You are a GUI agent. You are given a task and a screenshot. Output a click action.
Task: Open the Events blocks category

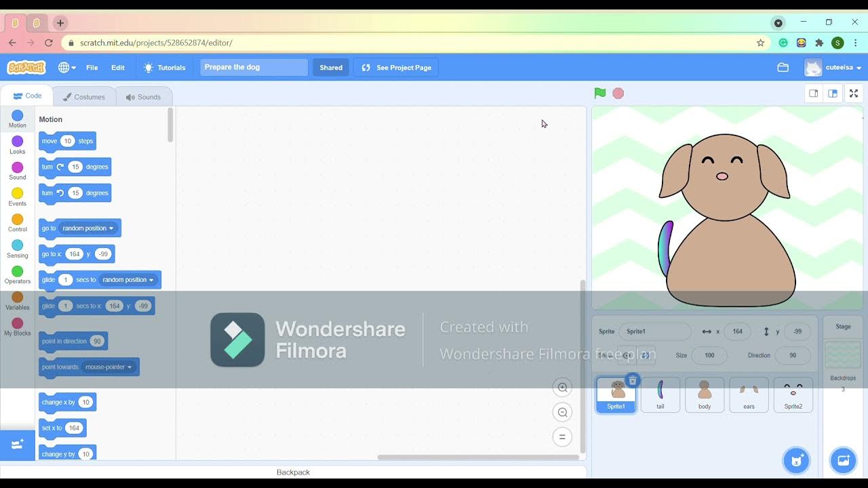coord(18,197)
